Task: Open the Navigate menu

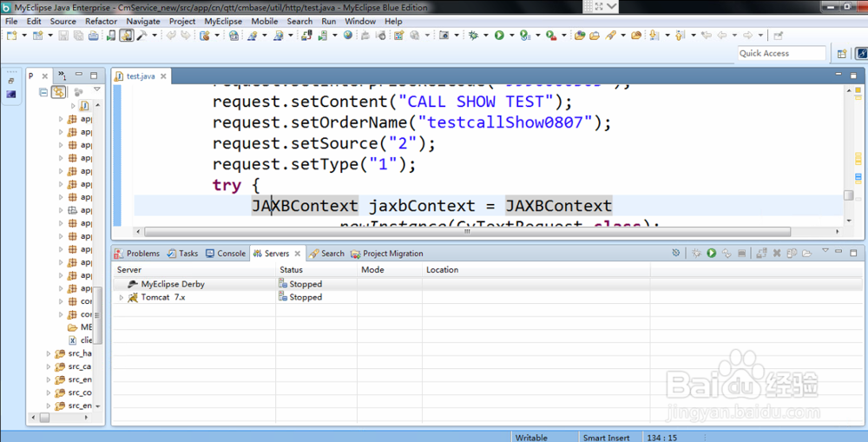Action: click(143, 21)
